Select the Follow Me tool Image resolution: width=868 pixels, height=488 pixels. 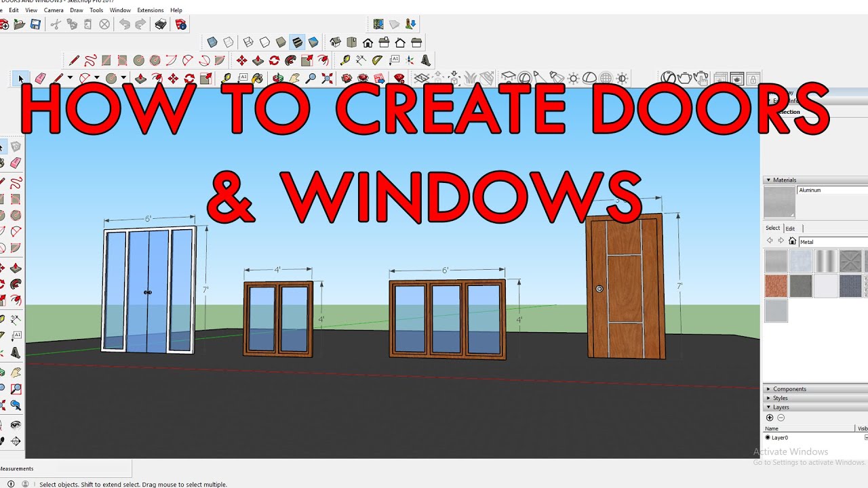[x=290, y=60]
